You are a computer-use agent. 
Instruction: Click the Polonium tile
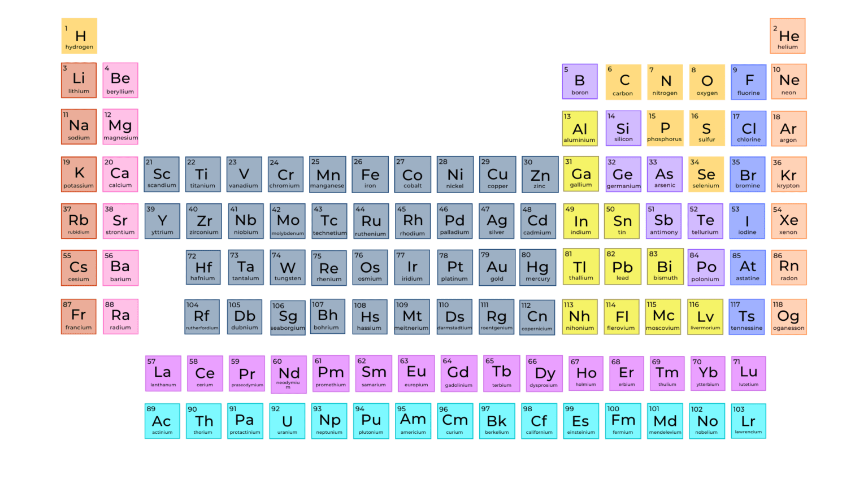click(706, 268)
